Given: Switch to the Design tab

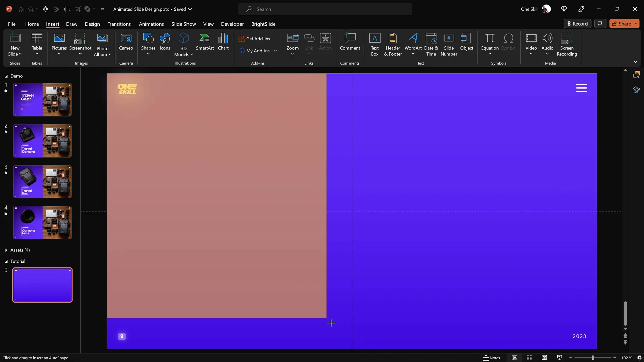Looking at the screenshot, I should [92, 24].
